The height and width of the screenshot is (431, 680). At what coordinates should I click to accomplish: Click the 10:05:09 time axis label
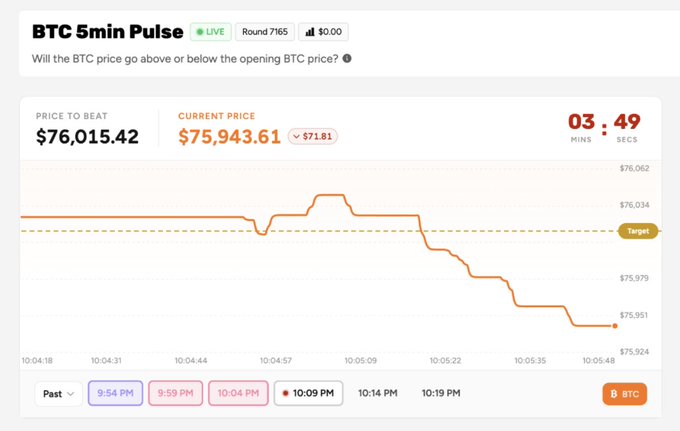tap(361, 360)
